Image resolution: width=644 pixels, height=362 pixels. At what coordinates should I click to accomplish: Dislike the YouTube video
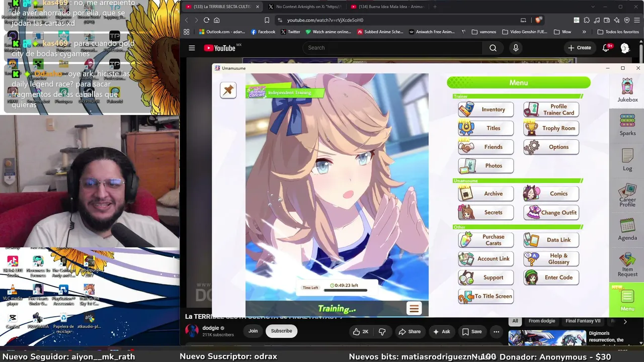pos(382,331)
